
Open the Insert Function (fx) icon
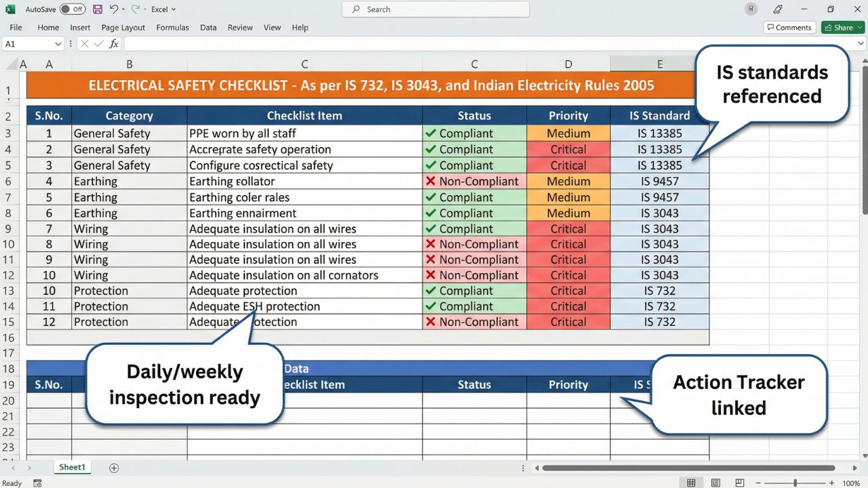click(x=113, y=44)
